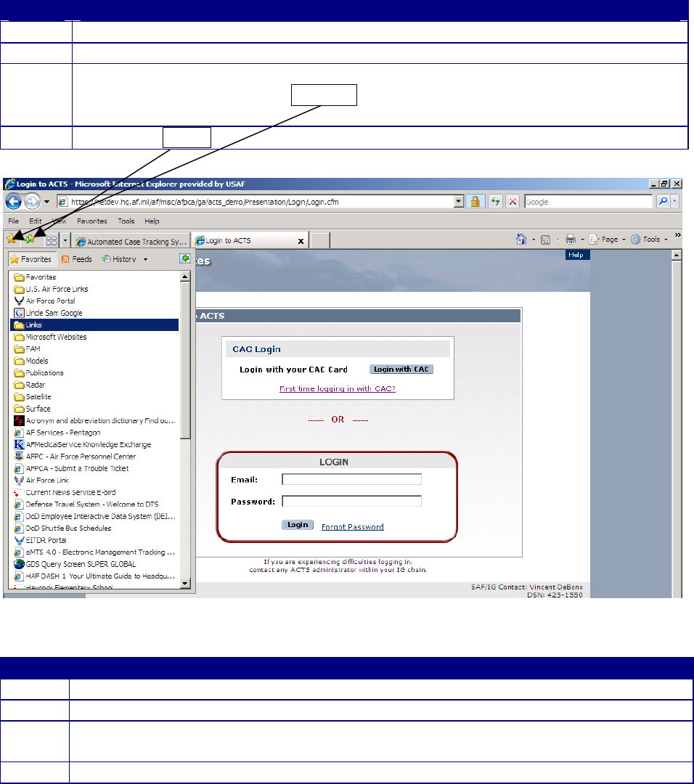Switch to Automated Case Tracking Sy... tab
Viewport: 694px width, 784px height.
131,242
